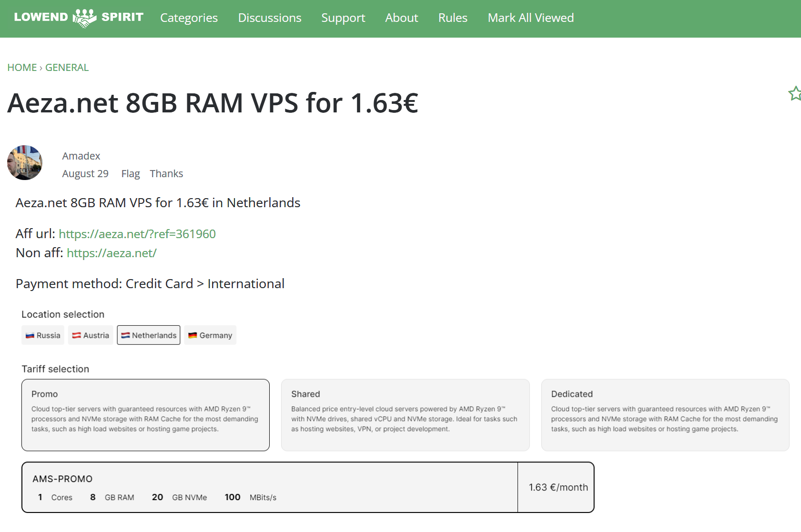Click the Location selection label

pos(63,314)
